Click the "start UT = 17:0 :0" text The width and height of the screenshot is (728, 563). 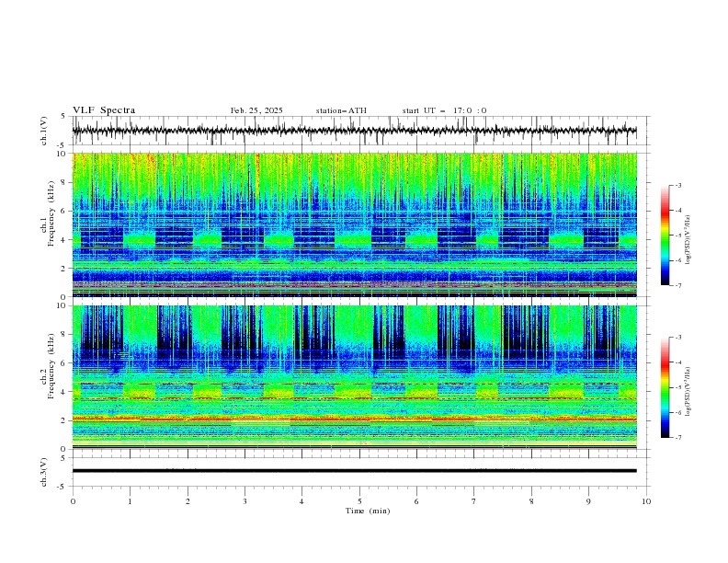click(444, 110)
